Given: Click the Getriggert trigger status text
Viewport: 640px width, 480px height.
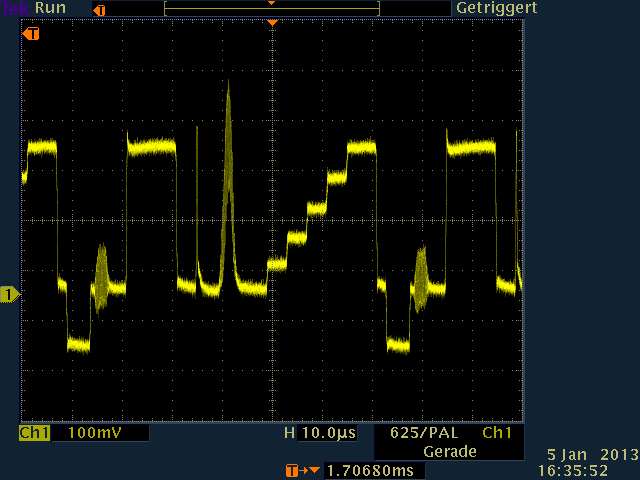Looking at the screenshot, I should click(496, 8).
